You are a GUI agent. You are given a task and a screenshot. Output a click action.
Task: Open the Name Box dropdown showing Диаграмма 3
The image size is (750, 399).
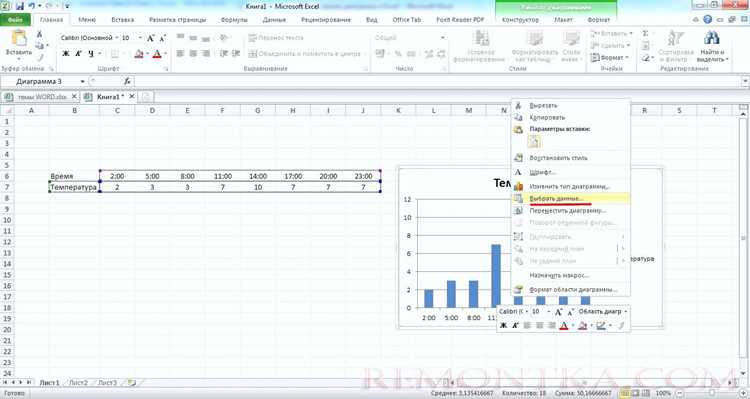82,81
